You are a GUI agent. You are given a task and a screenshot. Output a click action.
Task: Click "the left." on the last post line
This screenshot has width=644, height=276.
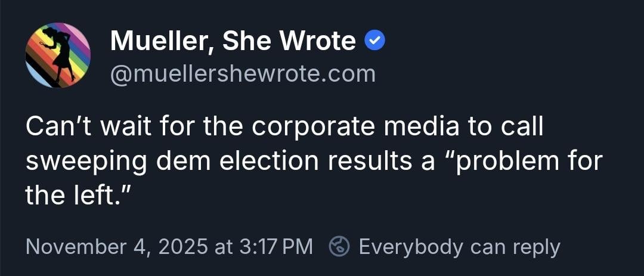[75, 196]
